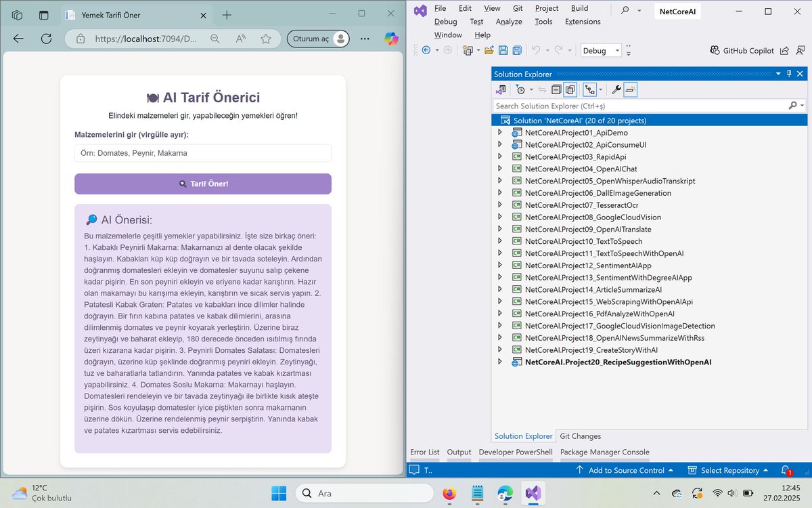Expand NetCoreAI.Project14_ArticleSummarizeAI node
This screenshot has height=508, width=812.
(x=499, y=289)
